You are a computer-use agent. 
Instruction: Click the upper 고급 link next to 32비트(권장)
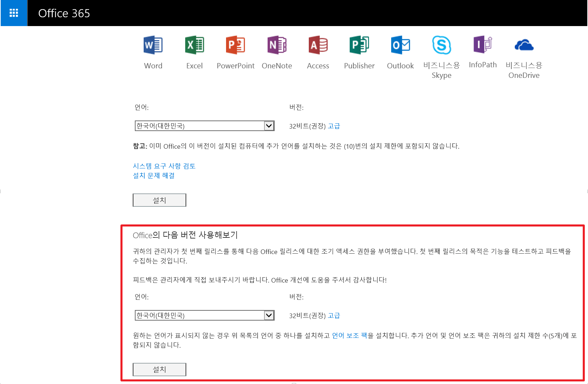pyautogui.click(x=334, y=126)
